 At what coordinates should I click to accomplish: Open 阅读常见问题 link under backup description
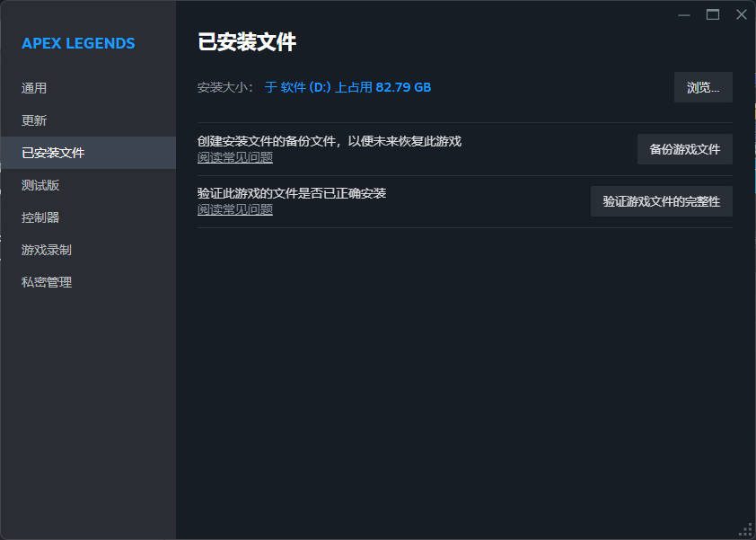(235, 157)
